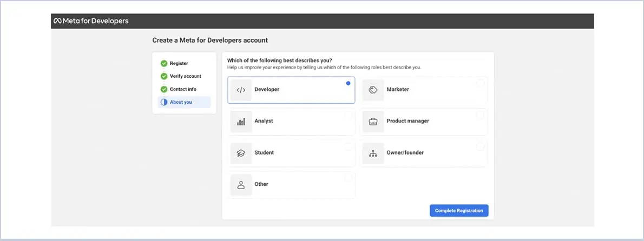The width and height of the screenshot is (644, 241).
Task: Click the Other person icon
Action: [x=241, y=185]
